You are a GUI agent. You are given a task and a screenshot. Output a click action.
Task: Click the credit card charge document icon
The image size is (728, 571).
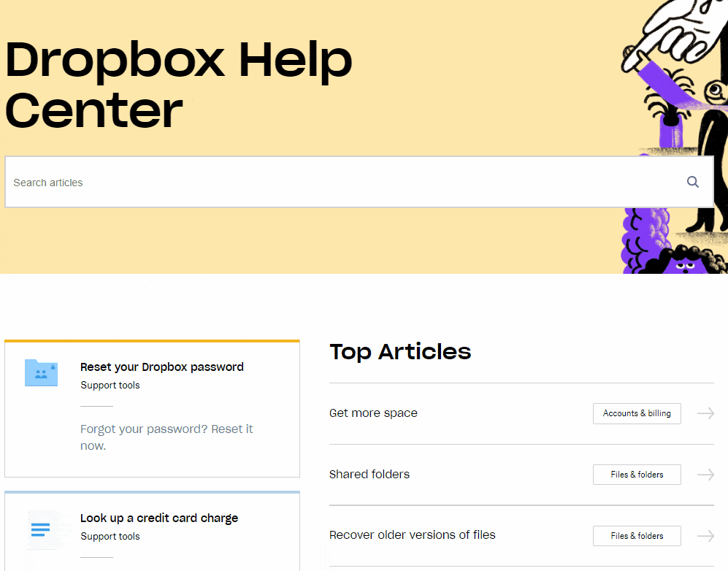(x=40, y=529)
